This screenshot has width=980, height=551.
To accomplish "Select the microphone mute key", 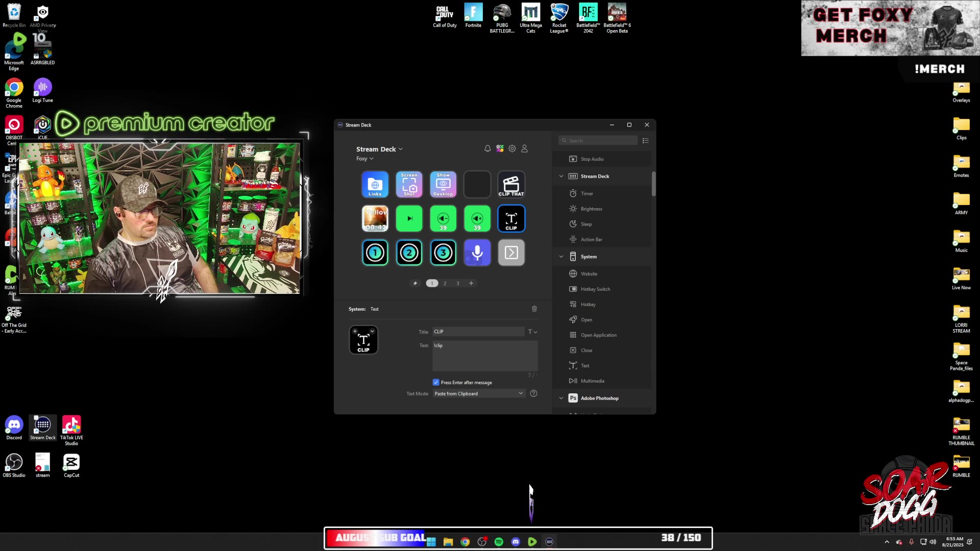I will (x=477, y=253).
